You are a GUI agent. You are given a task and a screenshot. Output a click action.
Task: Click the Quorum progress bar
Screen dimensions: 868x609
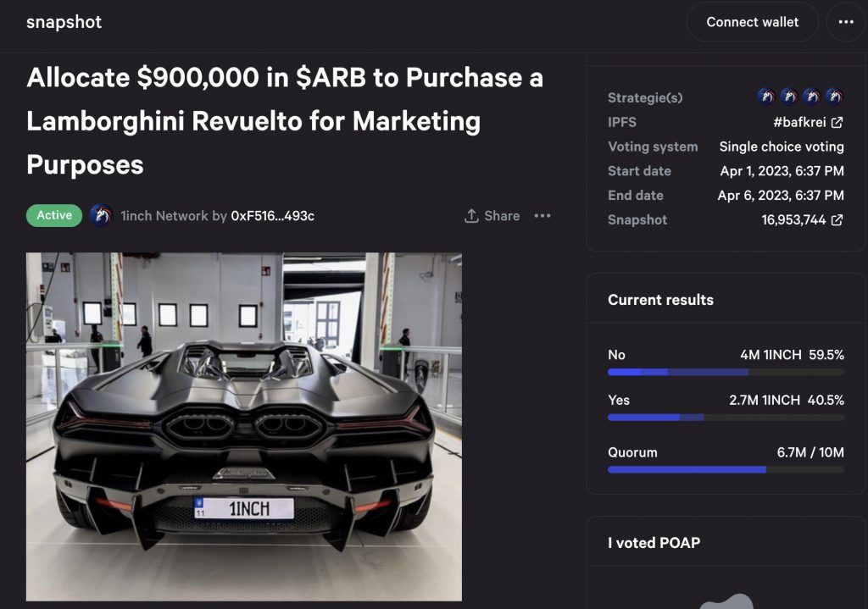tap(726, 469)
